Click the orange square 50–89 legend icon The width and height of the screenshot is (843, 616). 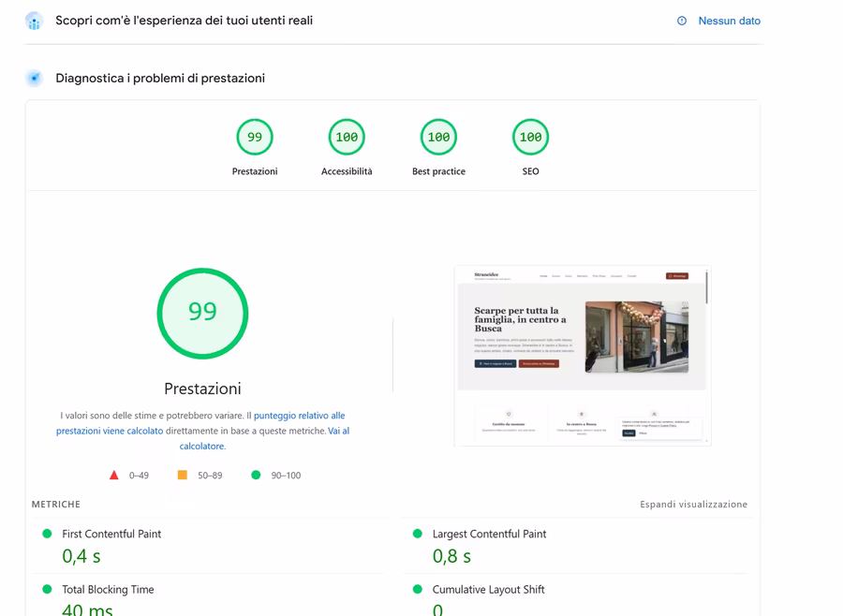tap(183, 475)
